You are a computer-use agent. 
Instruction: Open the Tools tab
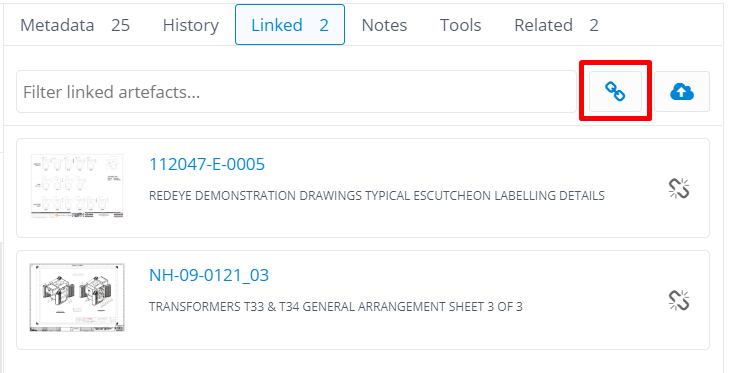point(460,25)
